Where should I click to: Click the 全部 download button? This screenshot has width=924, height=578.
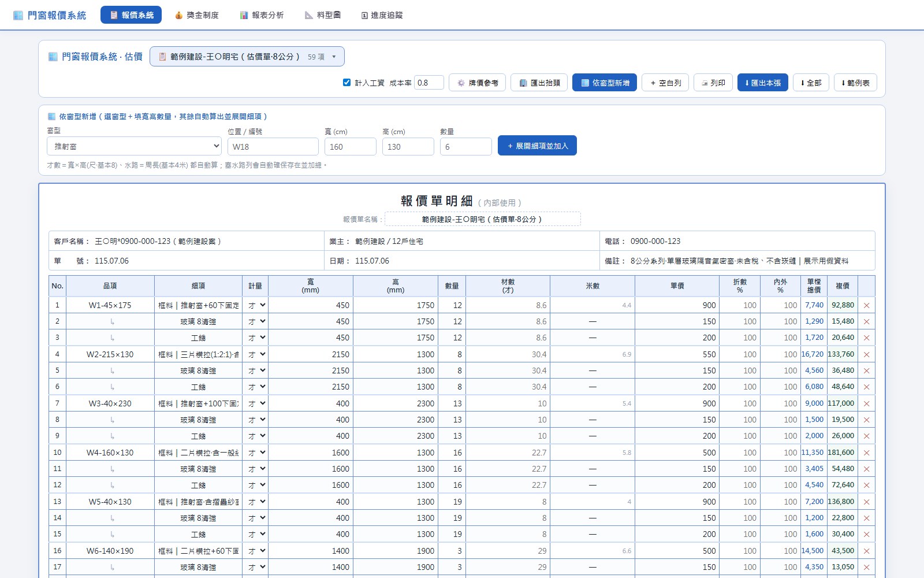coord(811,83)
